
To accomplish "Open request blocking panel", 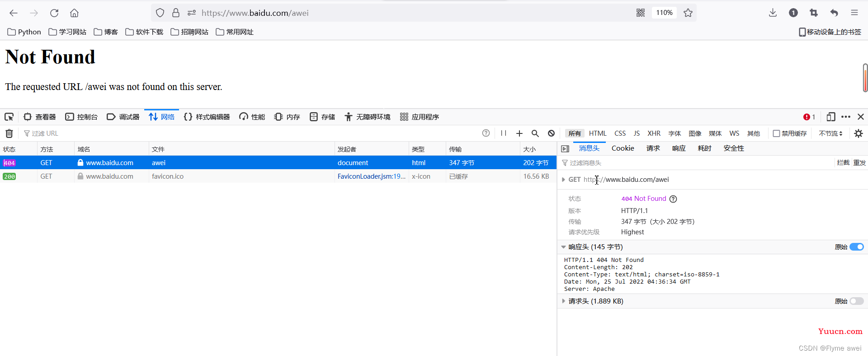I will tap(552, 133).
